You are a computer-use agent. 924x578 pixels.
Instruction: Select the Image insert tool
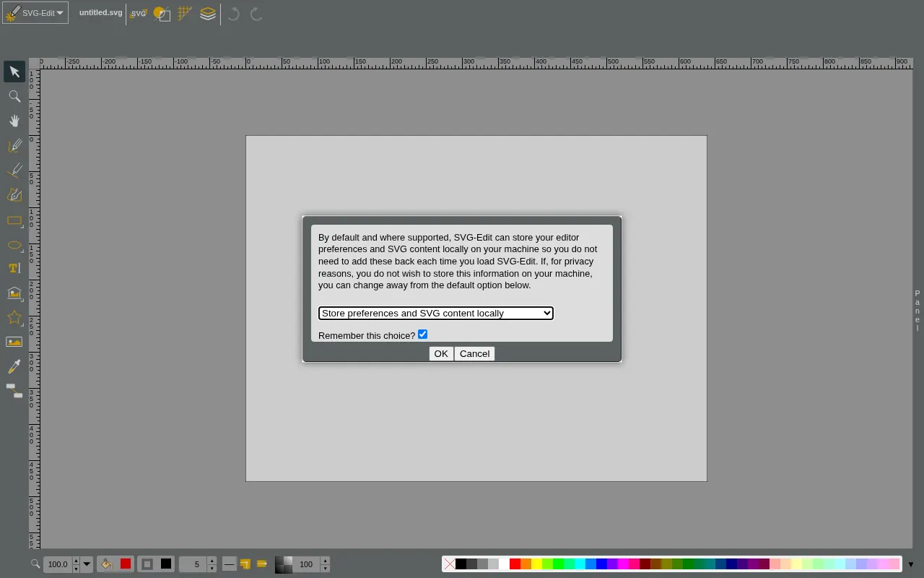click(14, 342)
